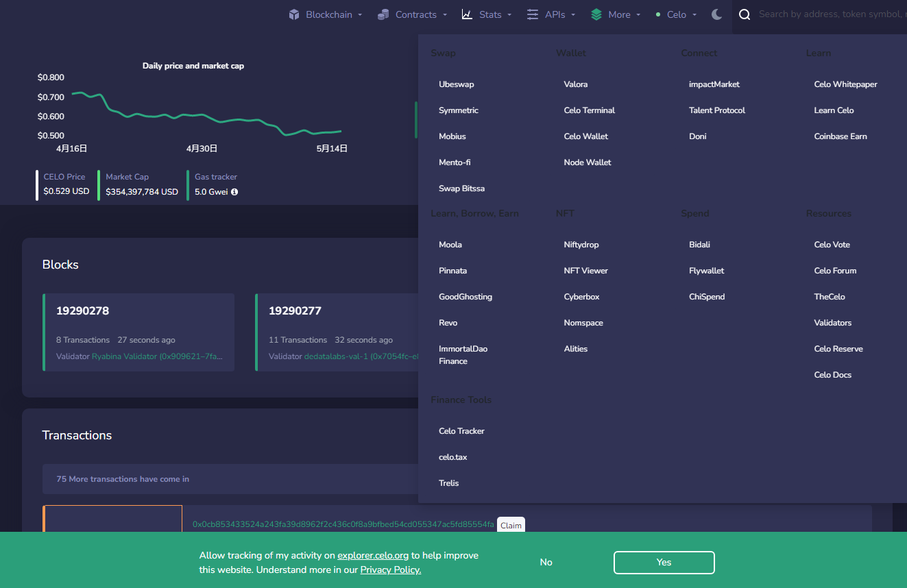Click the Blockchain cube icon
The width and height of the screenshot is (907, 588).
294,14
